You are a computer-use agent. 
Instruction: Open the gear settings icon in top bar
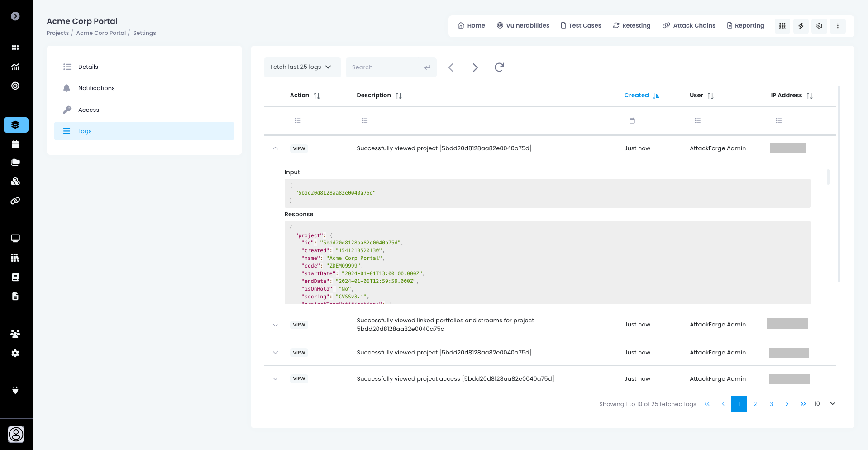[x=819, y=26]
